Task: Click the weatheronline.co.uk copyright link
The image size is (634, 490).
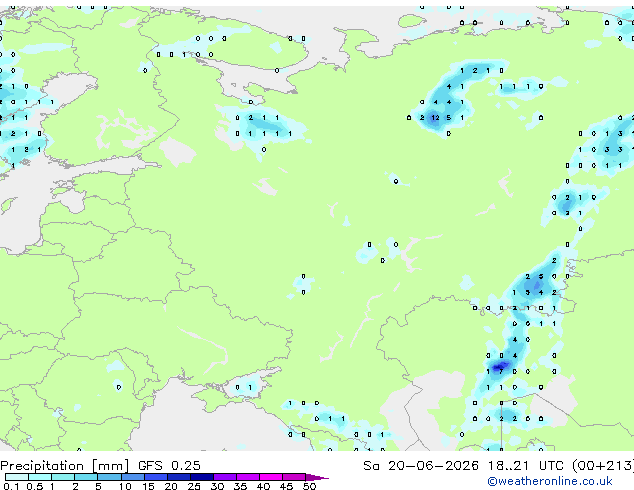Action: [x=550, y=481]
